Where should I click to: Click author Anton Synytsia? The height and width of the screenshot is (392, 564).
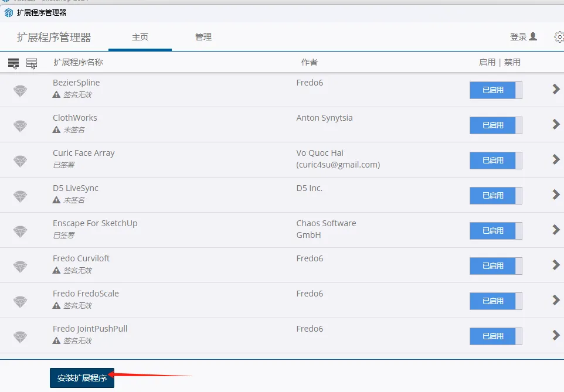(x=324, y=118)
